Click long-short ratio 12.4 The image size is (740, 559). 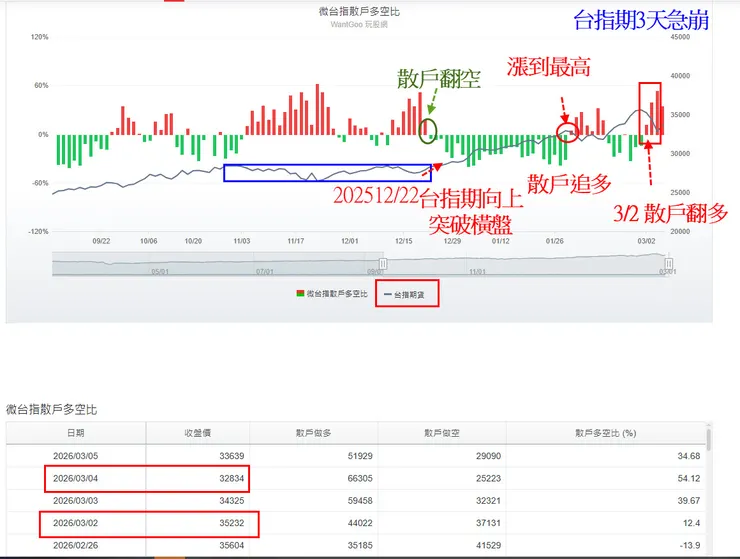click(691, 523)
